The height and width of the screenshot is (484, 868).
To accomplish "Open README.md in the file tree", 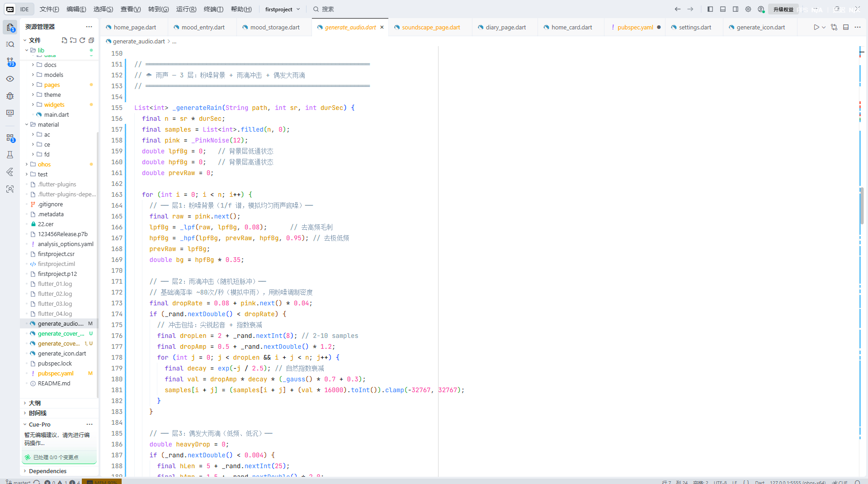I will (x=54, y=383).
